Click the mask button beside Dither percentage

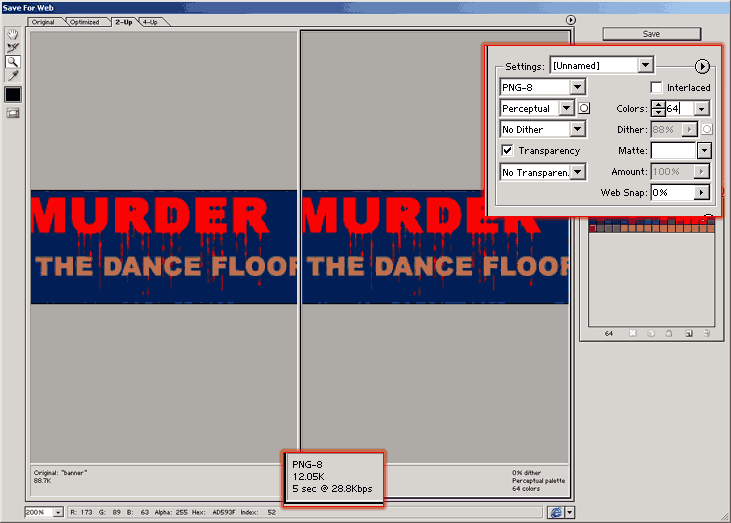(x=707, y=130)
